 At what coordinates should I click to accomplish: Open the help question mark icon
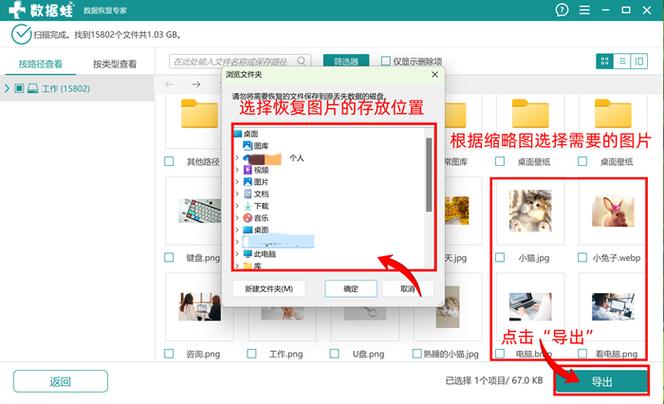562,10
